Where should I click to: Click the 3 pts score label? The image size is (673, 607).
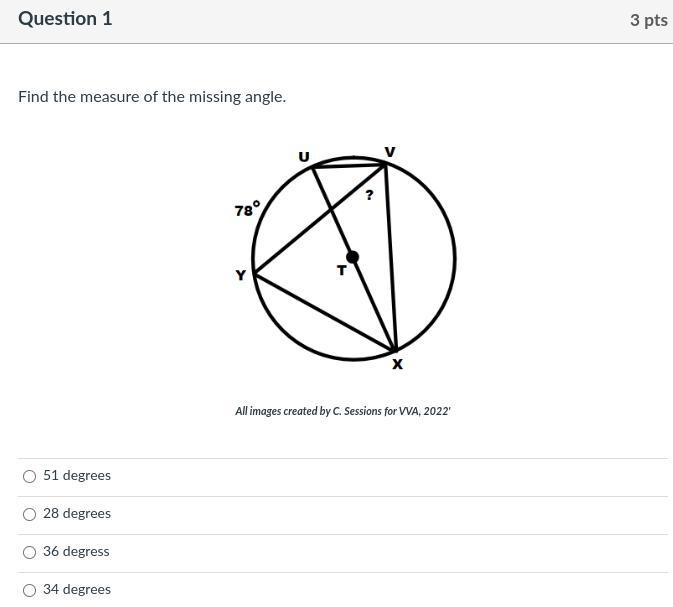tap(649, 20)
